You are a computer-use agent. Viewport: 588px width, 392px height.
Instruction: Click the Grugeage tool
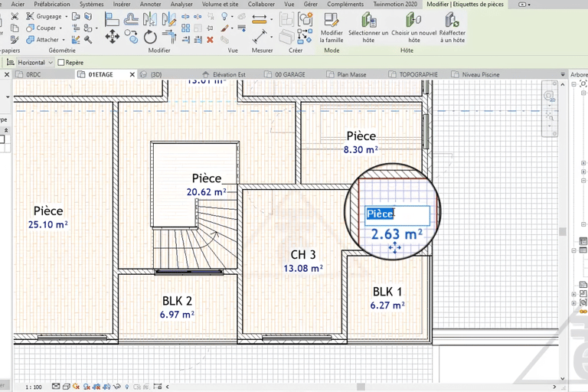pyautogui.click(x=44, y=17)
